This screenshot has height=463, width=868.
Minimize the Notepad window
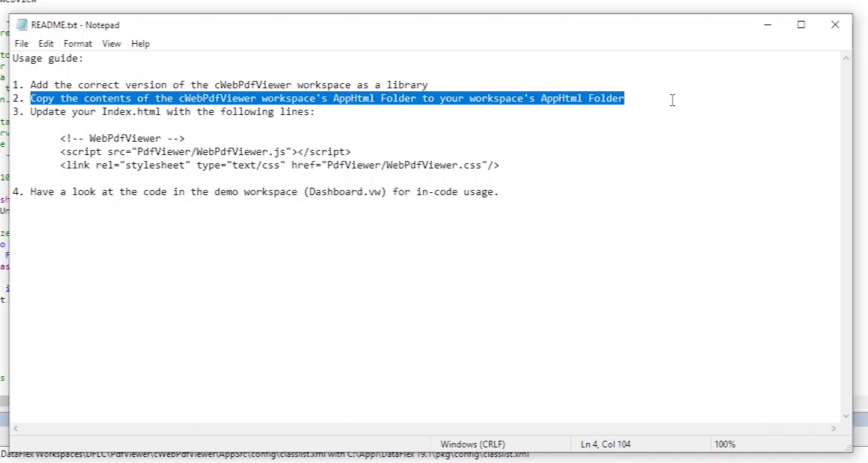[767, 24]
